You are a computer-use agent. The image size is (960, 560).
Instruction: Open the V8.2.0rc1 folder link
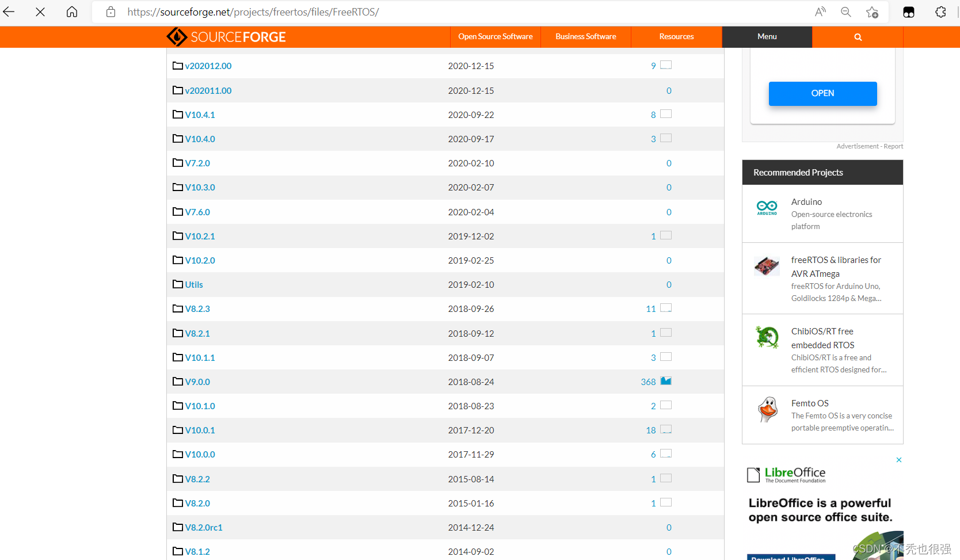pyautogui.click(x=204, y=527)
